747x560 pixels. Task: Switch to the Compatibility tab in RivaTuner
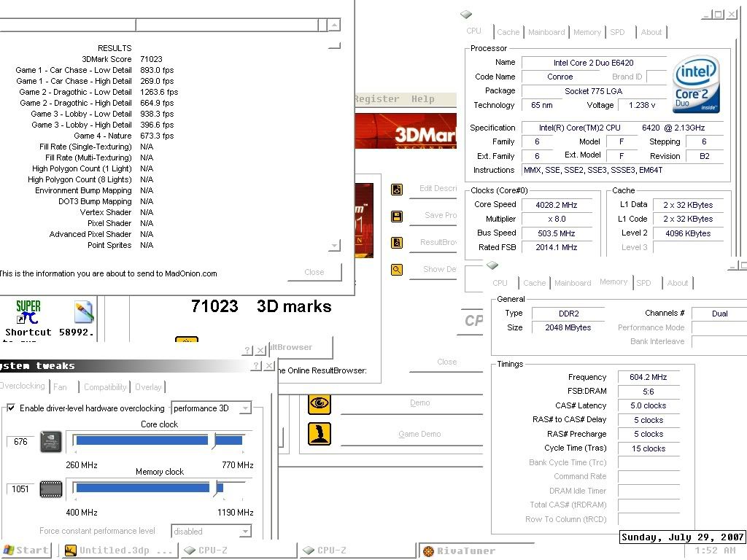105,386
